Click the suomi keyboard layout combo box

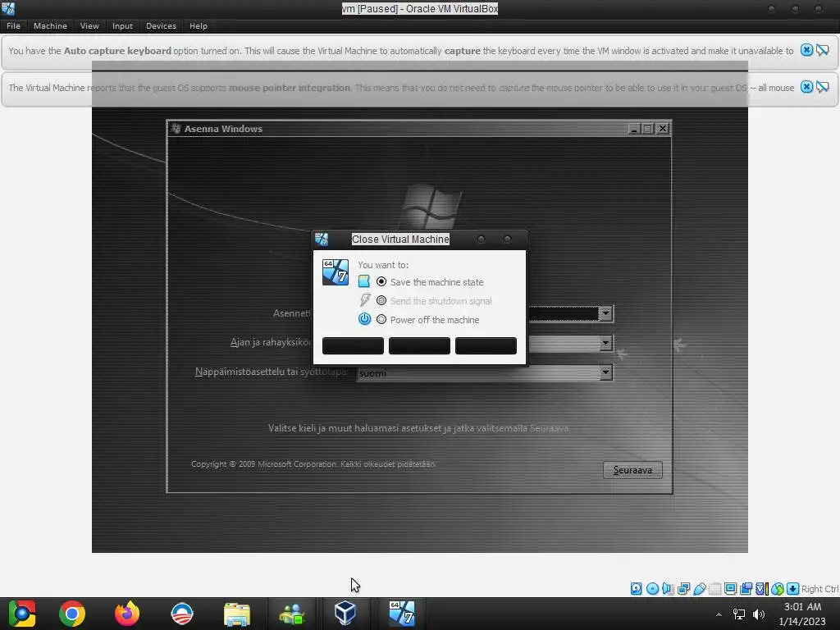click(484, 372)
